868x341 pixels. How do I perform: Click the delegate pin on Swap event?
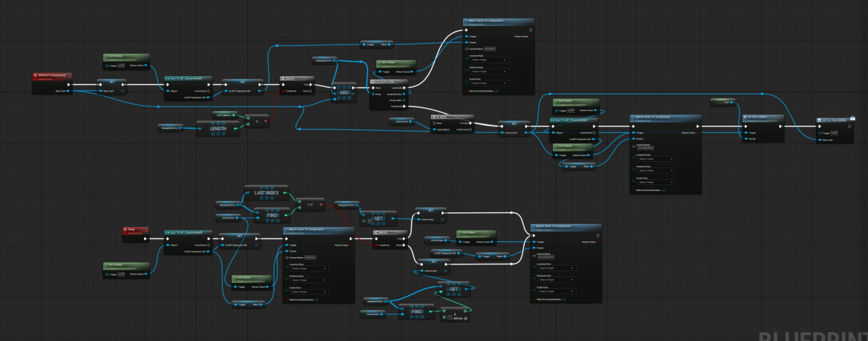[147, 230]
